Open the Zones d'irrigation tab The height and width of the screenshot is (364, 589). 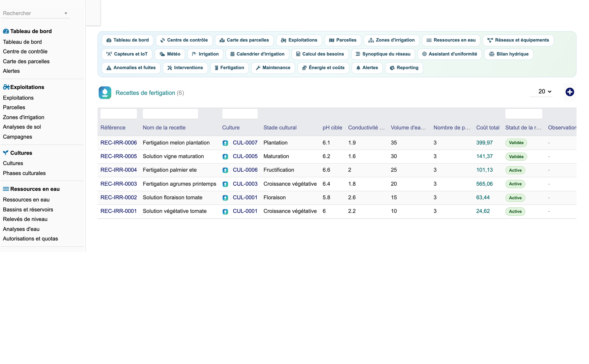[x=391, y=40]
